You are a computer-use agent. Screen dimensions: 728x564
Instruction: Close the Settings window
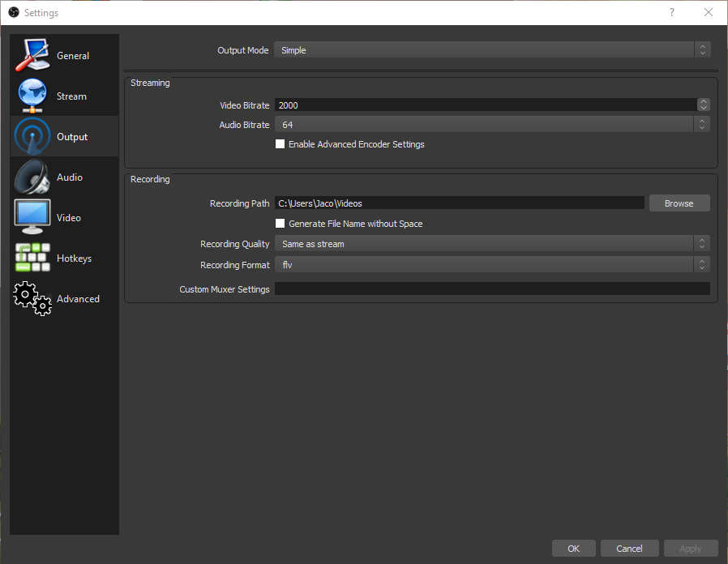tap(708, 12)
